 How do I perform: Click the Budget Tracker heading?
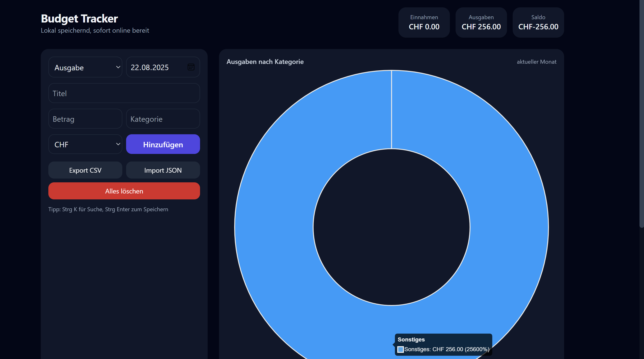coord(79,18)
